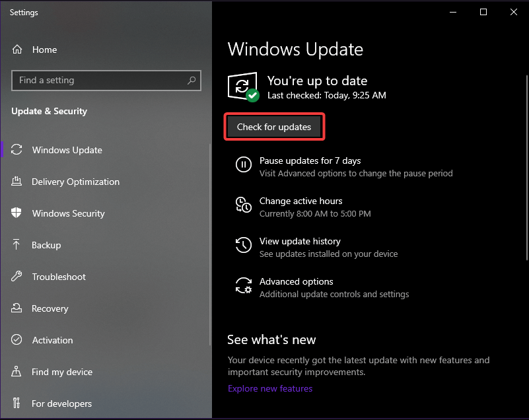Image resolution: width=529 pixels, height=420 pixels.
Task: Click the Activation checkmark circle icon
Action: 17,339
